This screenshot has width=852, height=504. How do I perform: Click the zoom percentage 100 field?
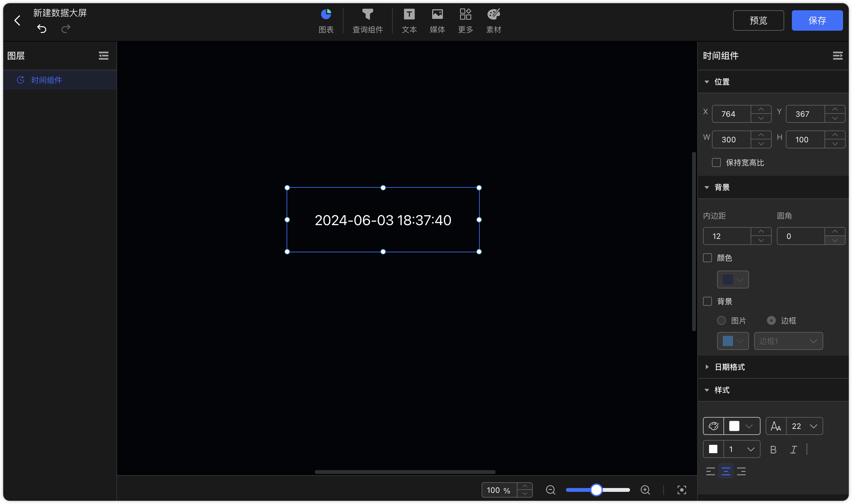(499, 490)
